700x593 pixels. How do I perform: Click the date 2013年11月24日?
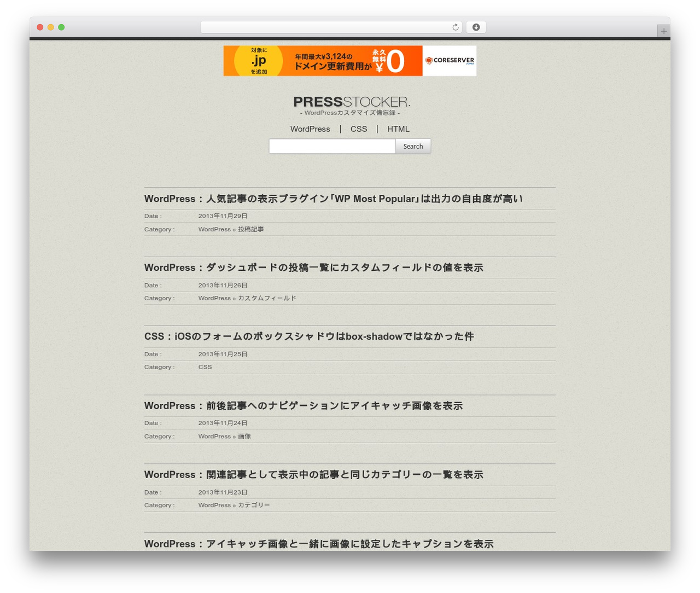tap(223, 423)
